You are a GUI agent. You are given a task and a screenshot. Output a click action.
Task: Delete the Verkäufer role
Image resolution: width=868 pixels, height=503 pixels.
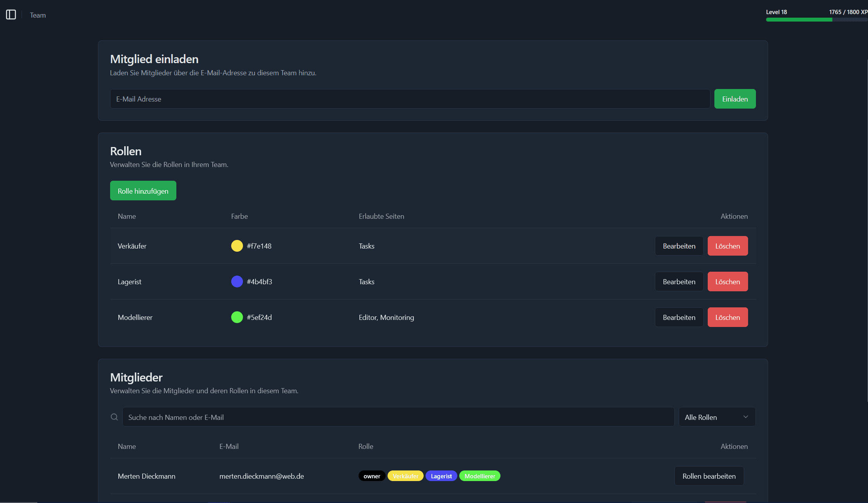[x=728, y=246]
